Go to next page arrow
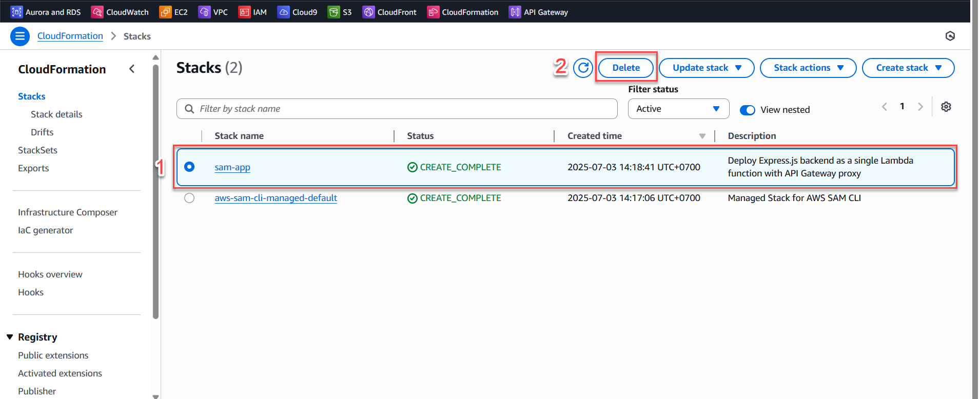Image resolution: width=980 pixels, height=399 pixels. click(x=920, y=107)
